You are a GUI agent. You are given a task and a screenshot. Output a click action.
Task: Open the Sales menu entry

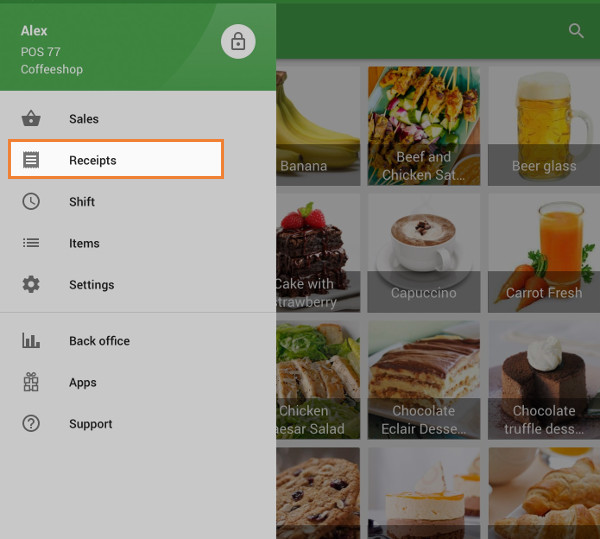[84, 119]
